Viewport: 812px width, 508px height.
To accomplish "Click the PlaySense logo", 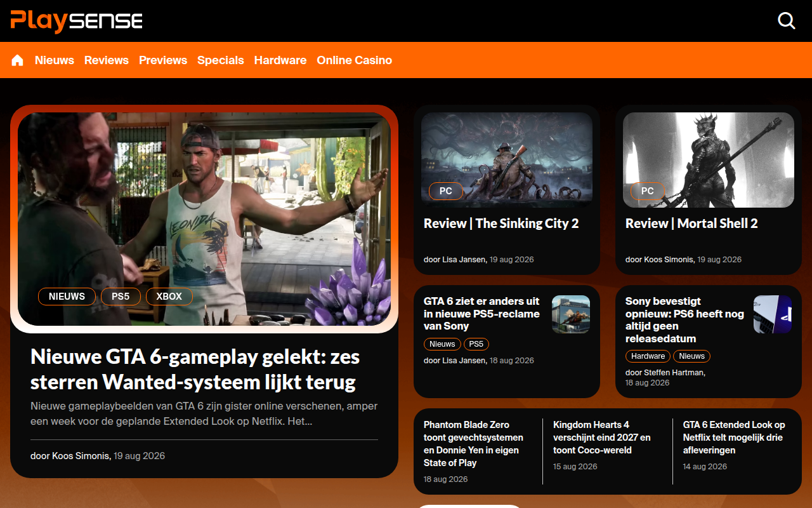I will [x=76, y=21].
